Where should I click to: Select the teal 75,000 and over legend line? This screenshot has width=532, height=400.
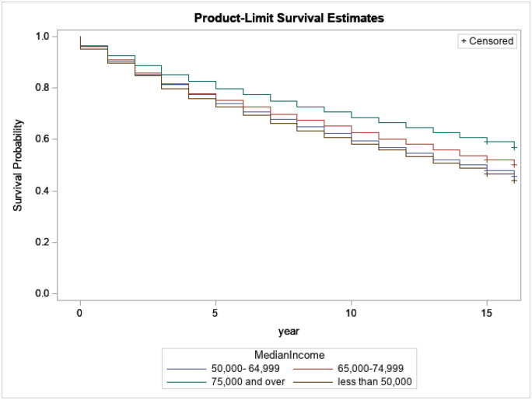(186, 382)
